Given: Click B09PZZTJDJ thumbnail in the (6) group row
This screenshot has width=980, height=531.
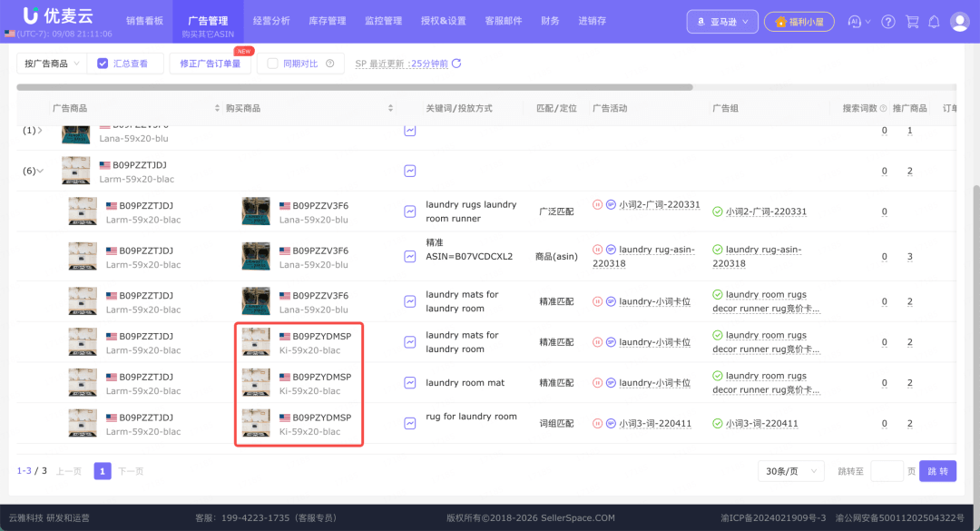Looking at the screenshot, I should pyautogui.click(x=75, y=171).
